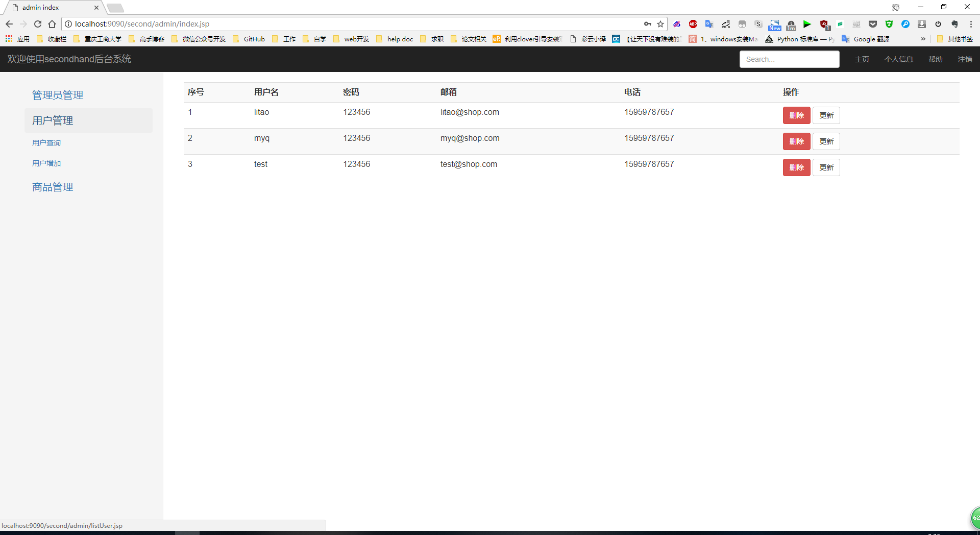Expand the hidden bookmarks overflow chevron
This screenshot has width=980, height=535.
[x=923, y=39]
